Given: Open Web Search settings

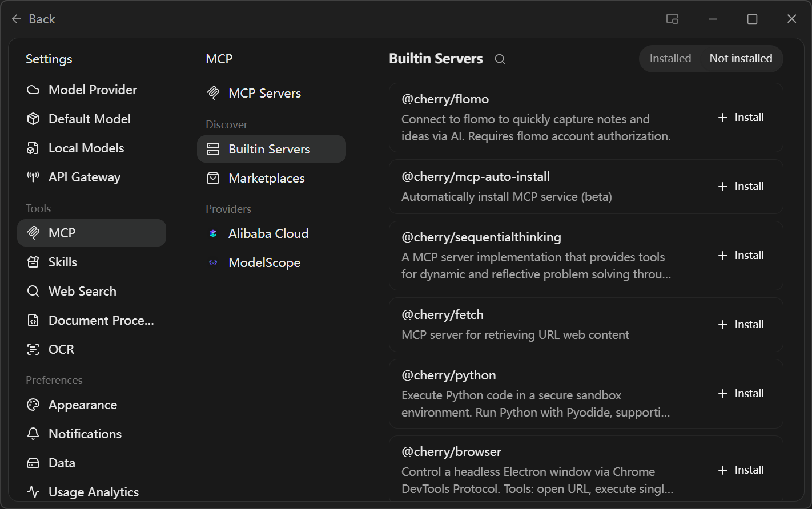Looking at the screenshot, I should pos(91,291).
